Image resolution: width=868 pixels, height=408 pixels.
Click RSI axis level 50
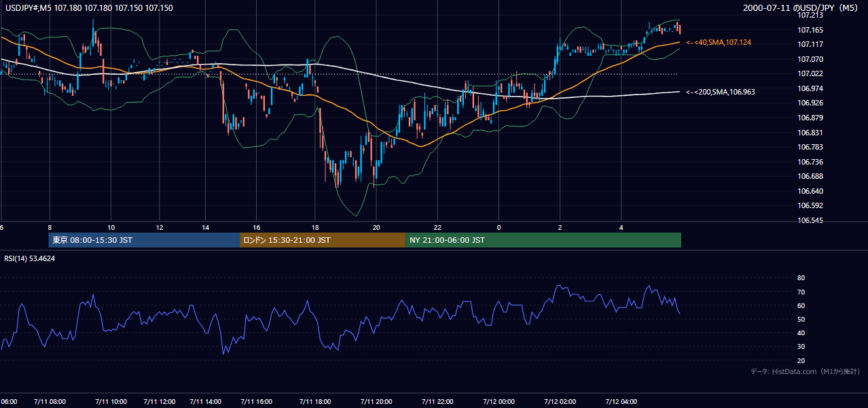click(801, 319)
